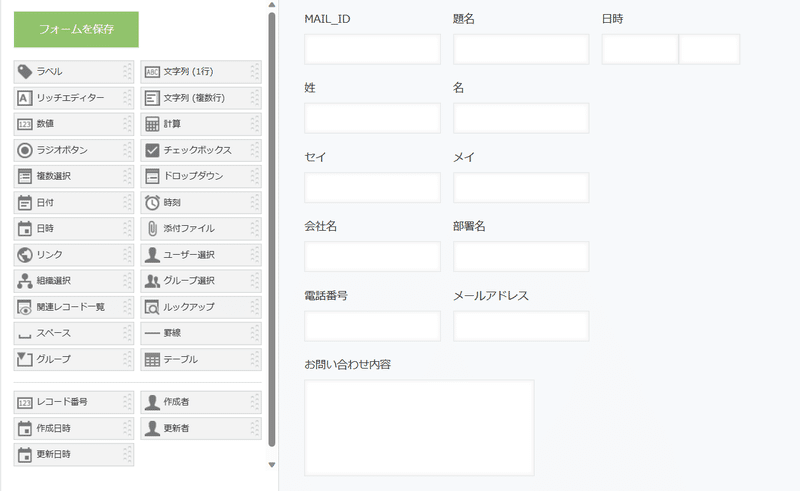Focus the 会社名 input field
800x491 pixels.
372,256
